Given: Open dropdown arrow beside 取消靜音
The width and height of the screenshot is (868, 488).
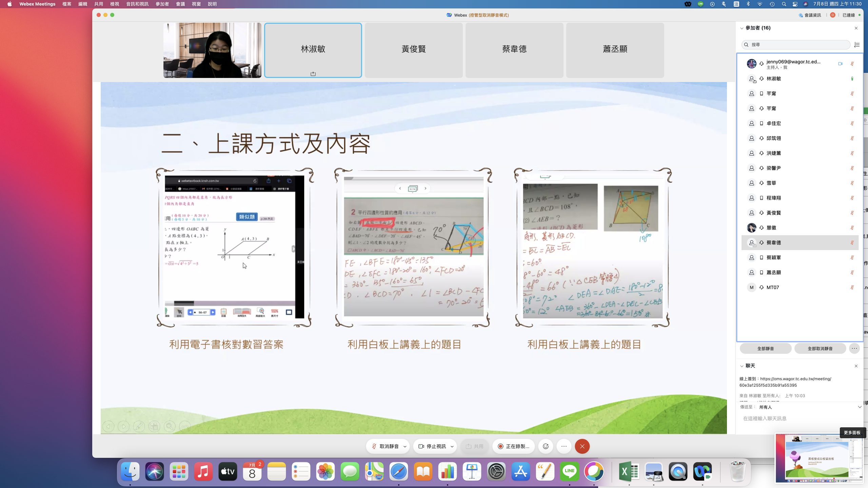Looking at the screenshot, I should point(405,447).
